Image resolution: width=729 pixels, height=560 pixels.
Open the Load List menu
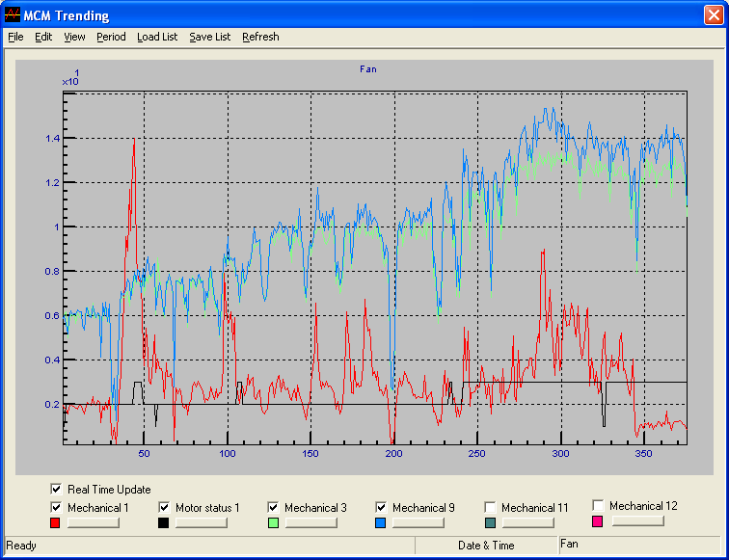pyautogui.click(x=157, y=37)
